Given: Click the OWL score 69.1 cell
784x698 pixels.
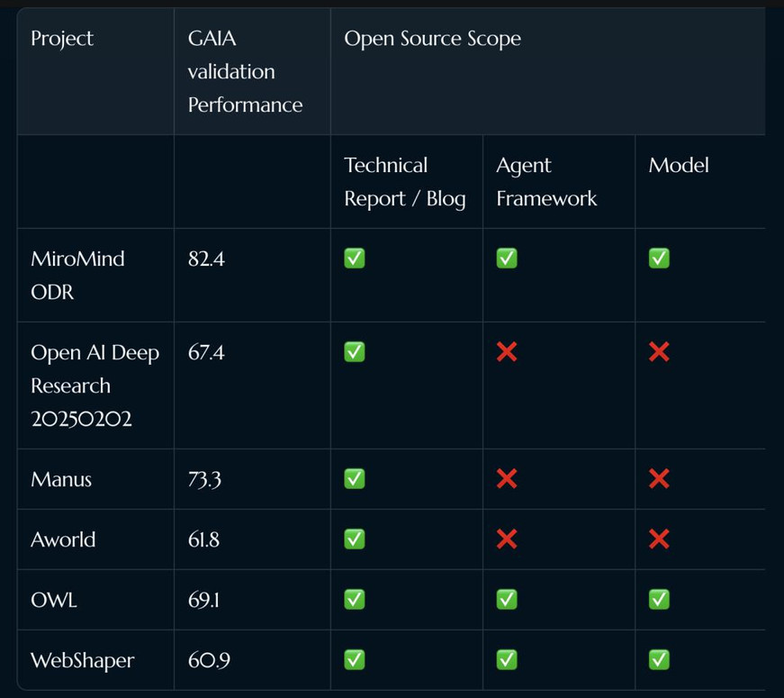Looking at the screenshot, I should (x=203, y=600).
